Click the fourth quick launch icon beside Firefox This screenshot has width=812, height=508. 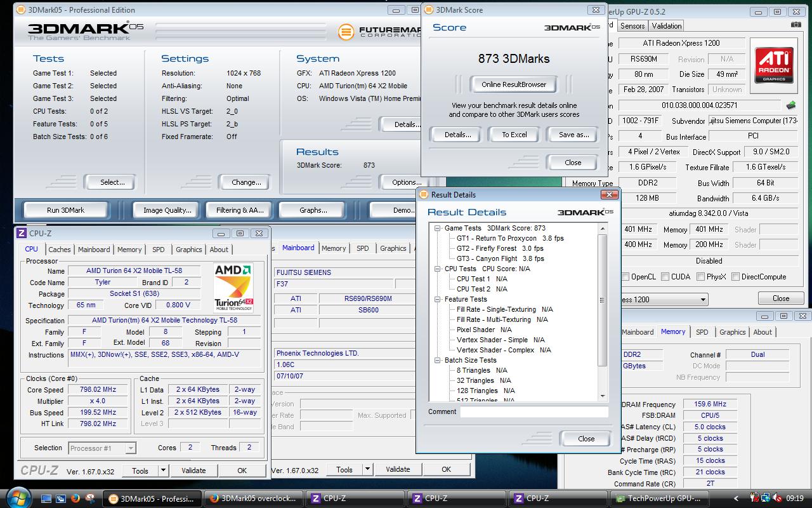click(x=90, y=498)
